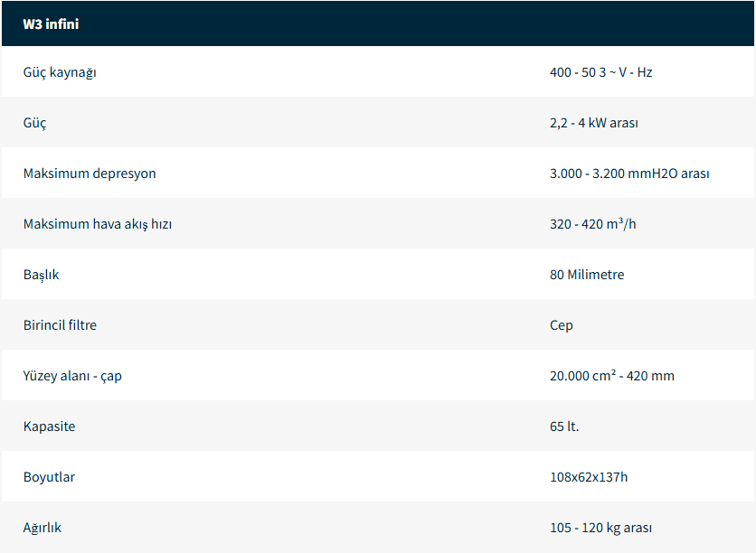This screenshot has width=756, height=553.
Task: Select the 'Birincil filtre' label
Action: coord(60,325)
